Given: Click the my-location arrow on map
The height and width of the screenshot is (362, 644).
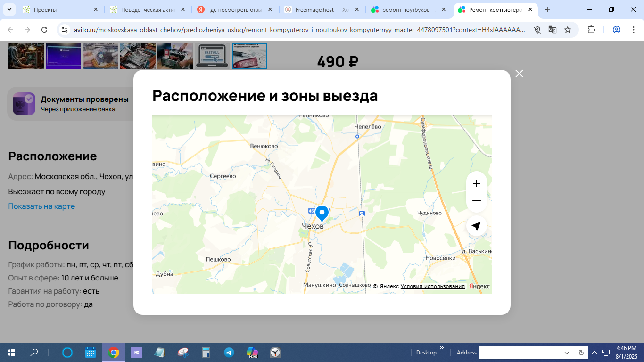Looking at the screenshot, I should point(476,226).
